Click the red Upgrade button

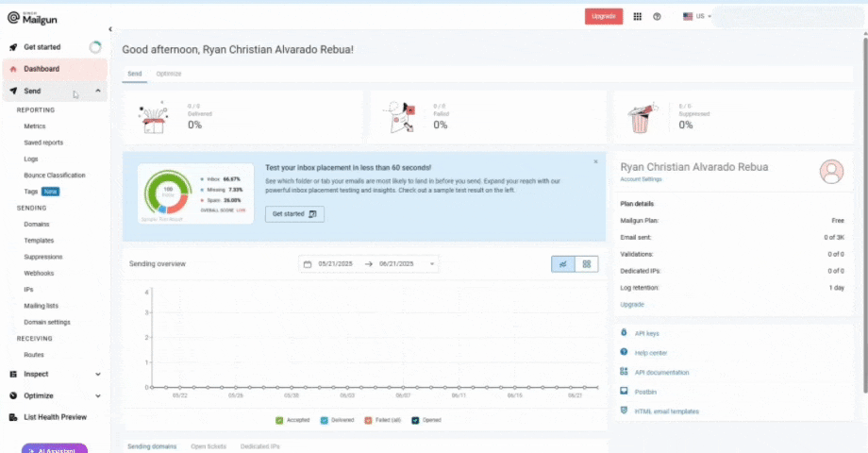[604, 17]
